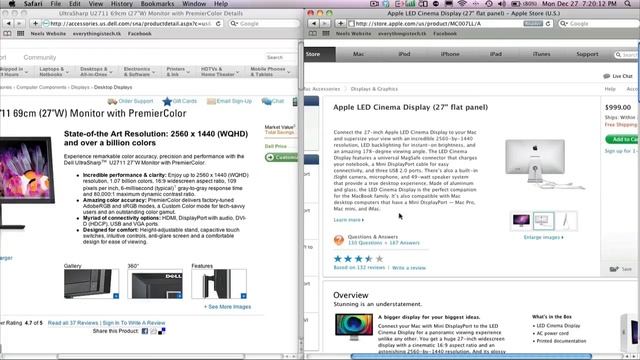Screen dimensions: 640x360
Task: Open the File menu
Action: tap(56, 4)
